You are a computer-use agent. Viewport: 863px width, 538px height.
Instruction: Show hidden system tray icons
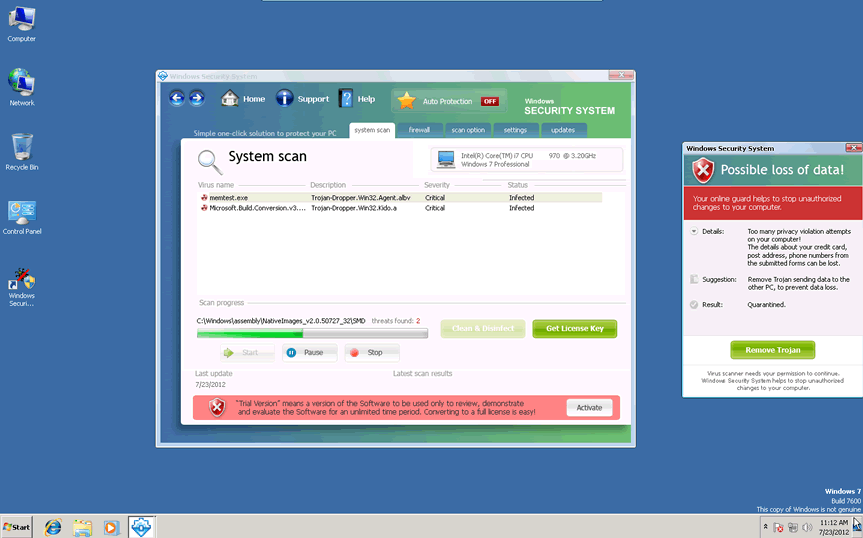[x=766, y=526]
